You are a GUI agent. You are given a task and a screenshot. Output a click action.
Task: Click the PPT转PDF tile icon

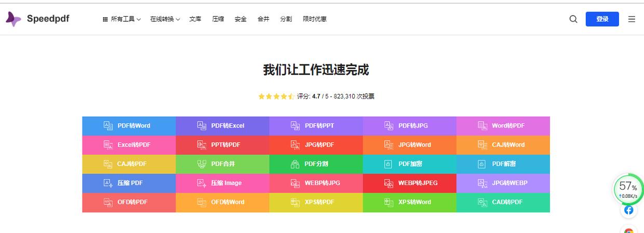point(202,145)
